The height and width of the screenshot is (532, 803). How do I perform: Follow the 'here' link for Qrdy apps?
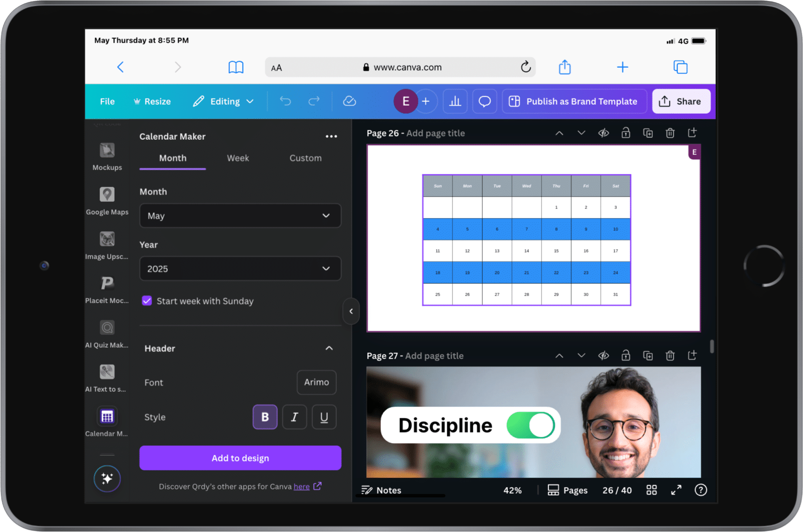click(301, 487)
